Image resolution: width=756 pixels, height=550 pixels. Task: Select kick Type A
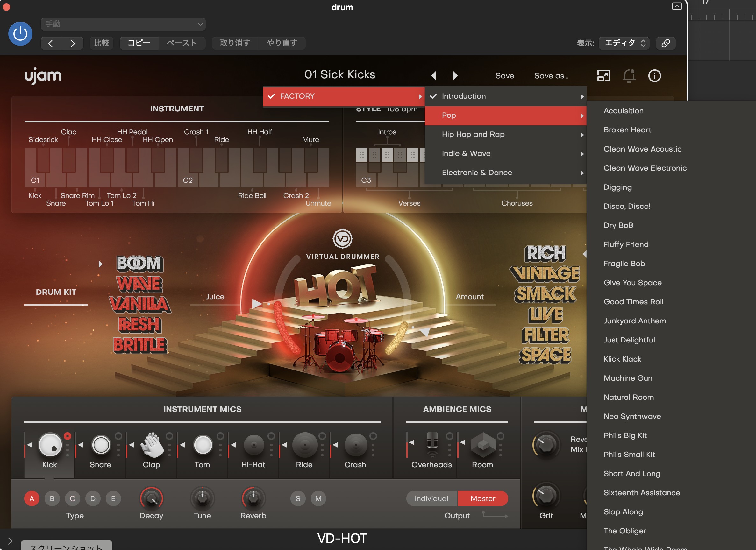coord(32,498)
